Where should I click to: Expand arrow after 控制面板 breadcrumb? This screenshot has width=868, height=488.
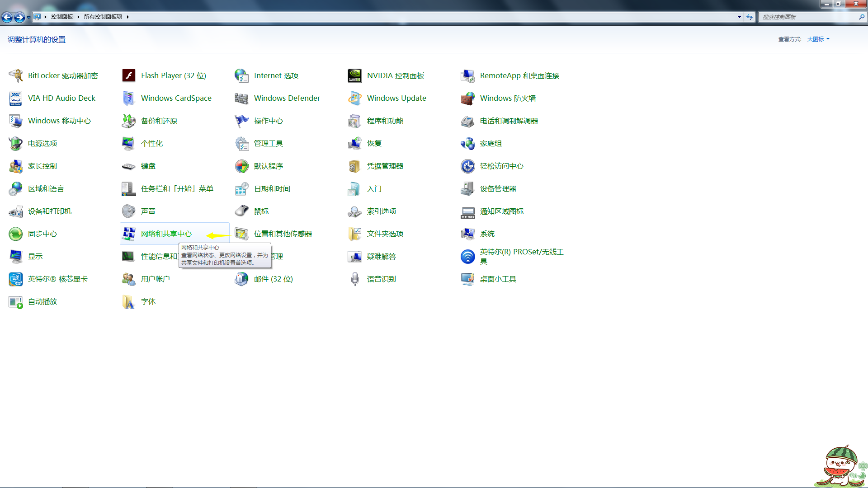pyautogui.click(x=78, y=17)
